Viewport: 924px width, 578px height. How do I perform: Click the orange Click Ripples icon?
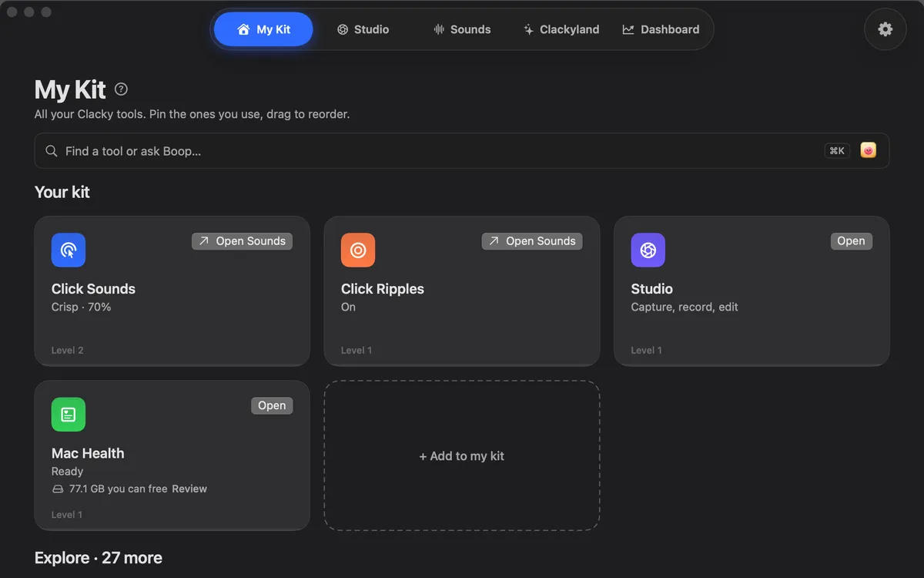358,250
